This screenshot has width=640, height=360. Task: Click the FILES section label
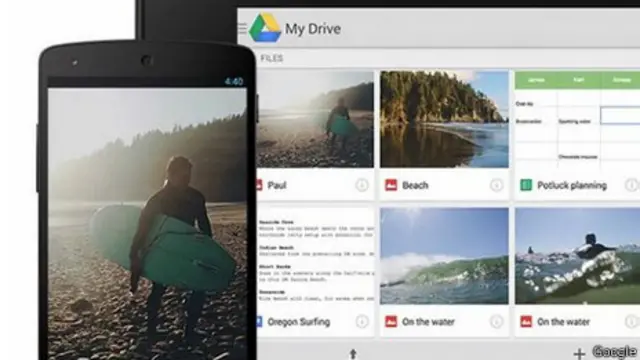pyautogui.click(x=272, y=58)
